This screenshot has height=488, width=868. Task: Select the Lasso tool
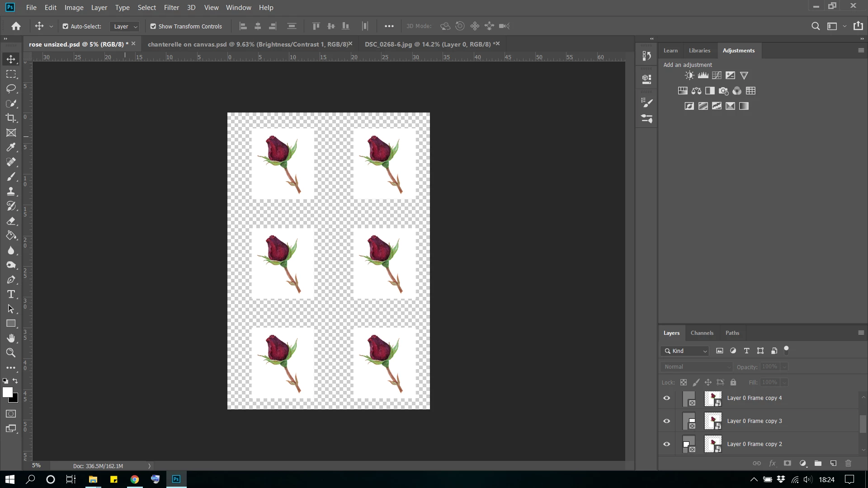11,89
